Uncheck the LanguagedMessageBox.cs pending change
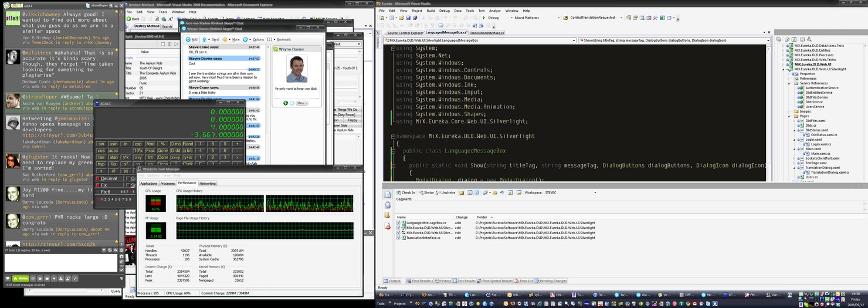This screenshot has height=308, width=868. point(399,223)
